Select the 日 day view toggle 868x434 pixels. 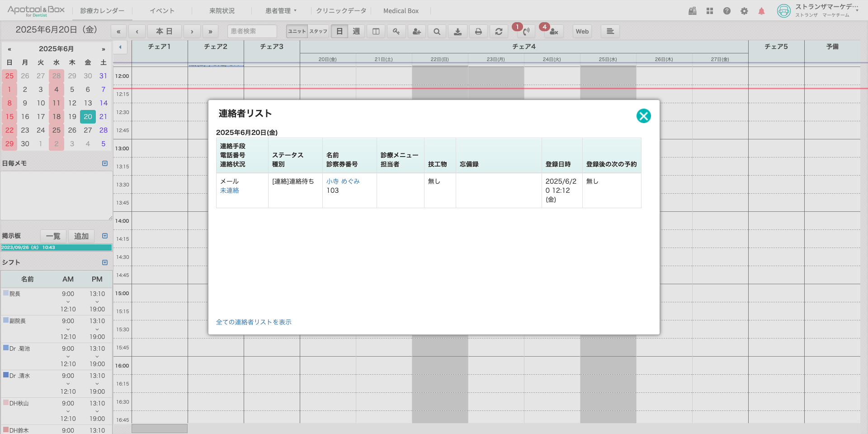(340, 31)
